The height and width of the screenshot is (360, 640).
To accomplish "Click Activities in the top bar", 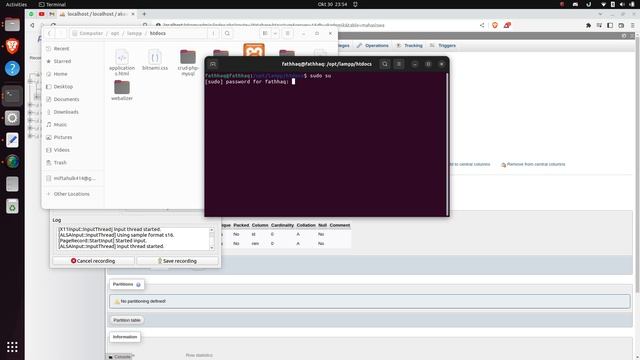I will pyautogui.click(x=16, y=4).
